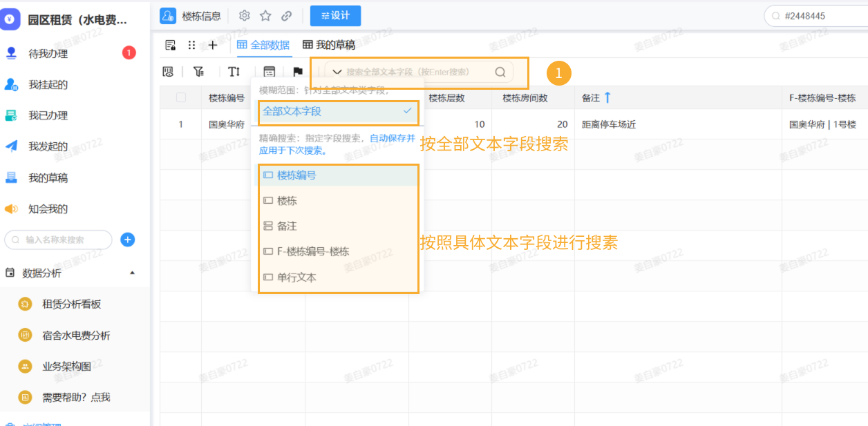
Task: Click the 楼栋信息 form icon
Action: tap(168, 16)
